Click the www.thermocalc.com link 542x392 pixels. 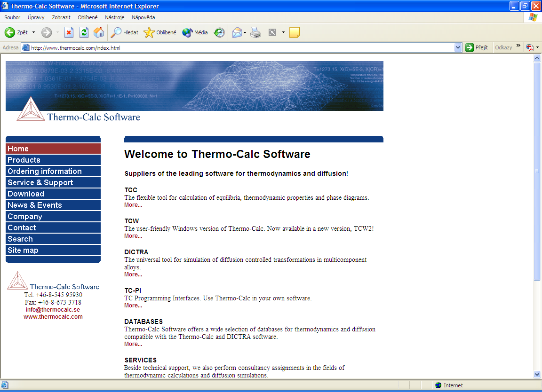[53, 317]
